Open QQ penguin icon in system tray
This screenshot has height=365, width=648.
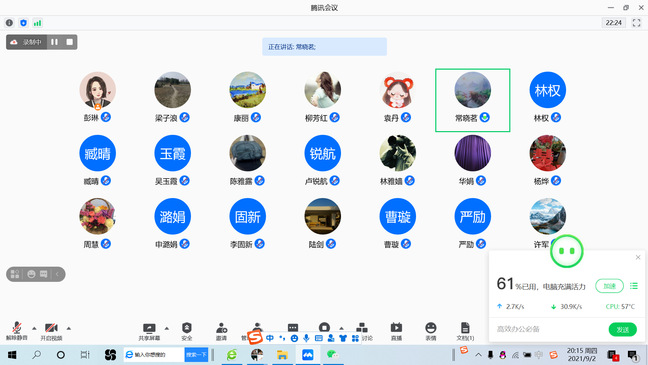click(x=503, y=355)
